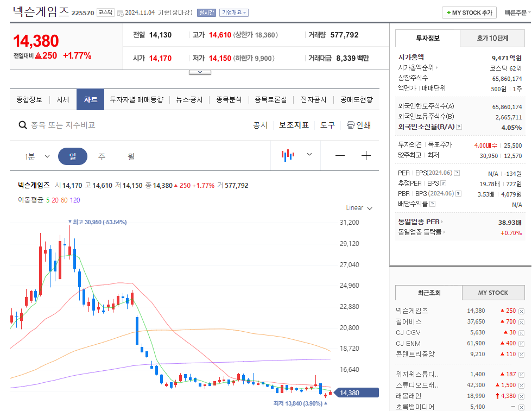532x411 pixels.
Task: Open the 공매도현황 tab
Action: pos(356,99)
